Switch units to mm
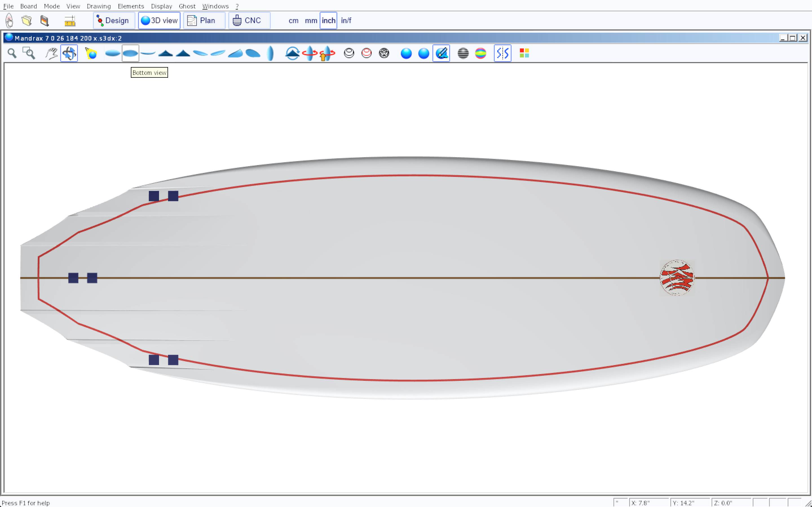812x507 pixels. [311, 21]
